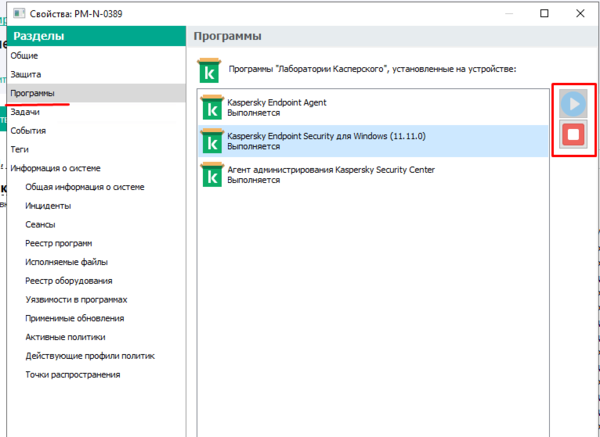Screen dimensions: 600x437
Task: View Уязвимости в программах subsection
Action: coord(76,300)
